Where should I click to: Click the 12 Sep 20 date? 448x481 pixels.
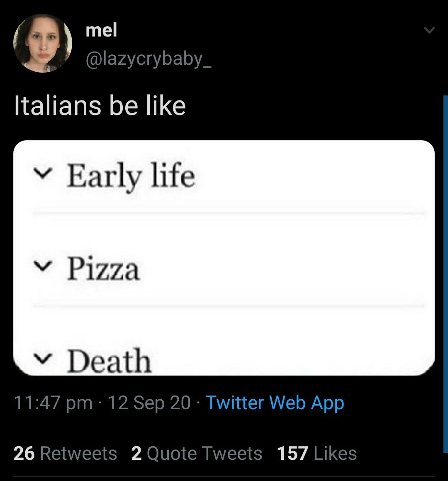pos(149,403)
